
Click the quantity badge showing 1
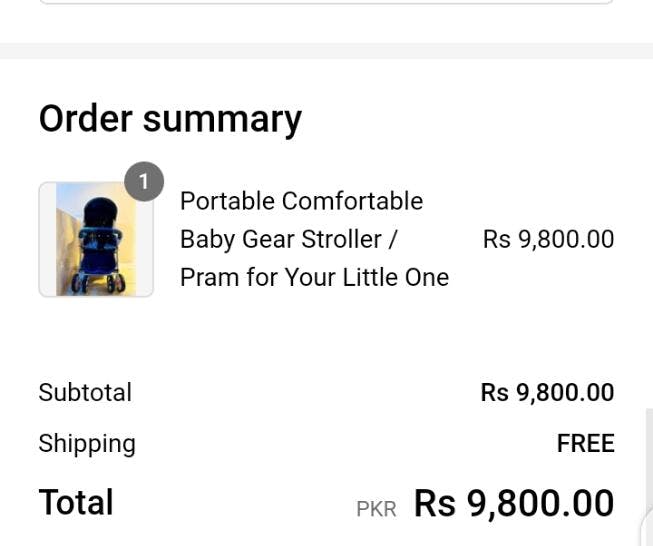(144, 182)
